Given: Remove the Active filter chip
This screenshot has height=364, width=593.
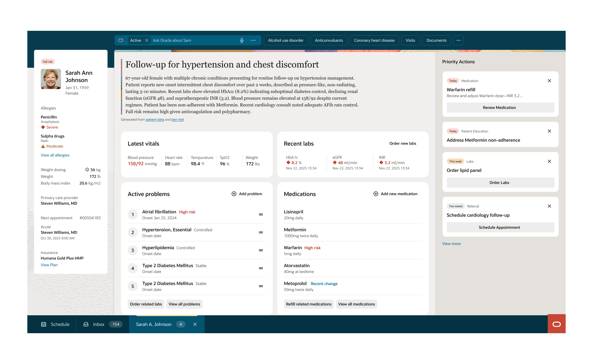Looking at the screenshot, I should (x=147, y=40).
